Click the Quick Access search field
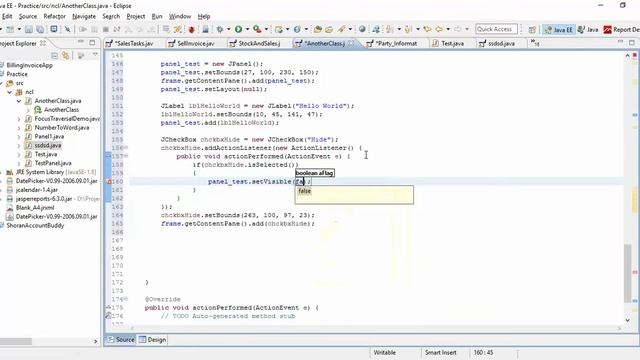Image resolution: width=640 pixels, height=360 pixels. pyautogui.click(x=496, y=29)
